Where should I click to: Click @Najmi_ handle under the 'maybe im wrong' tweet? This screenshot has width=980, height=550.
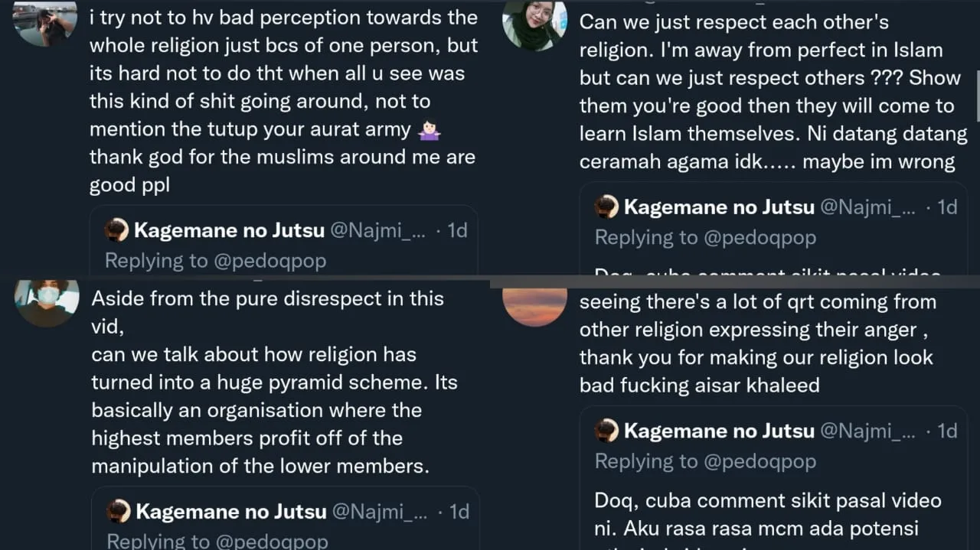pyautogui.click(x=867, y=207)
